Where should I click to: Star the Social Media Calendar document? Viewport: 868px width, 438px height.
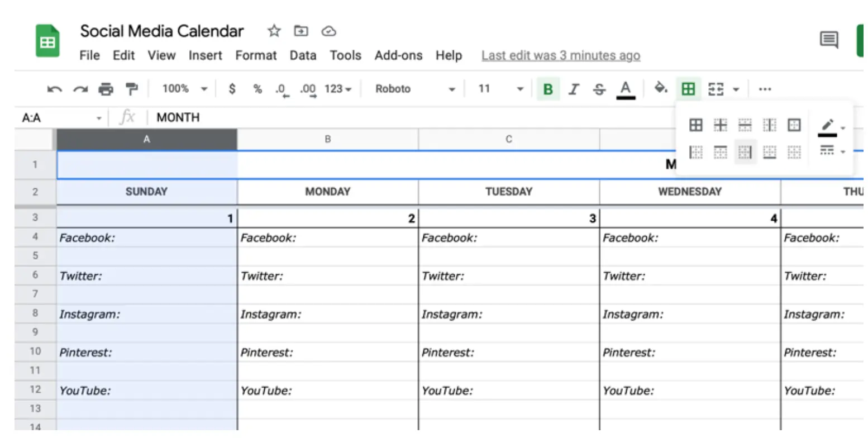[274, 31]
